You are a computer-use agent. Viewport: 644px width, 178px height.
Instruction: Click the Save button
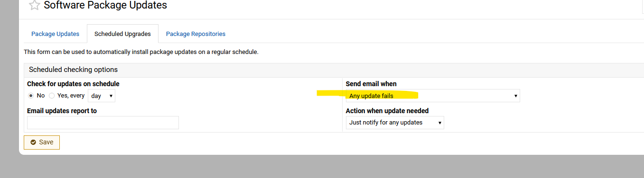(42, 142)
